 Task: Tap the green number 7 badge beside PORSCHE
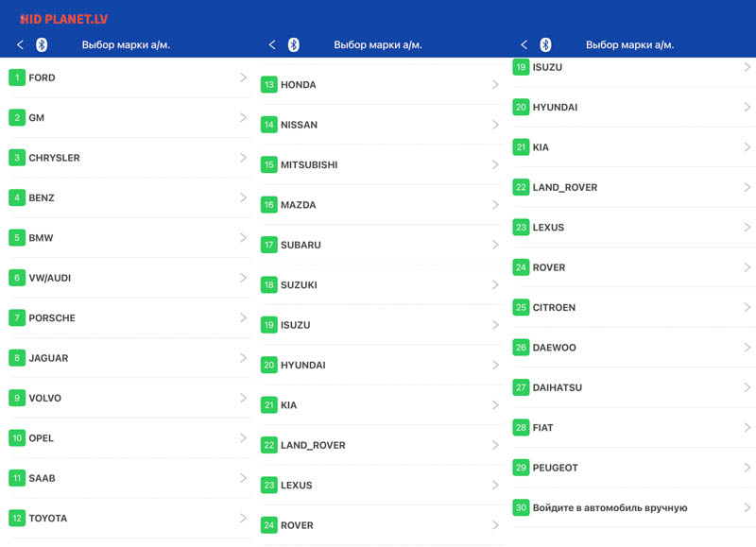click(x=17, y=318)
